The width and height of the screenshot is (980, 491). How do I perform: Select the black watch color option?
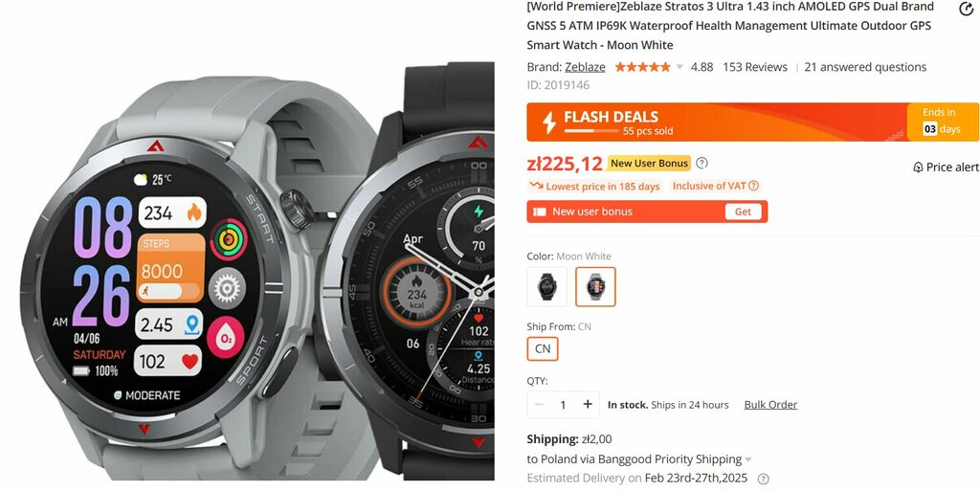tap(546, 287)
